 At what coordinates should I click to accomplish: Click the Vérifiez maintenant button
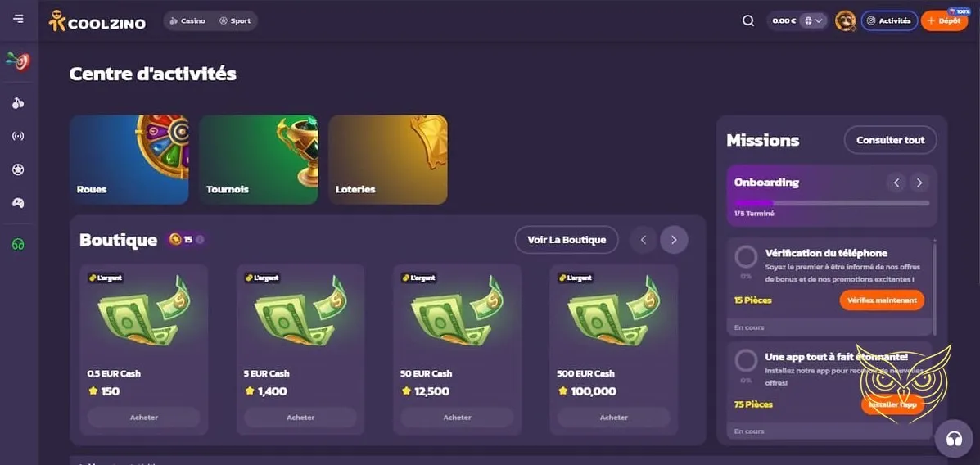tap(882, 300)
